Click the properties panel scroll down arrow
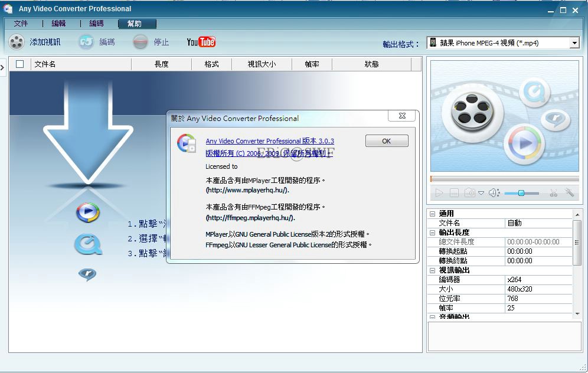The width and height of the screenshot is (588, 373). [x=577, y=314]
